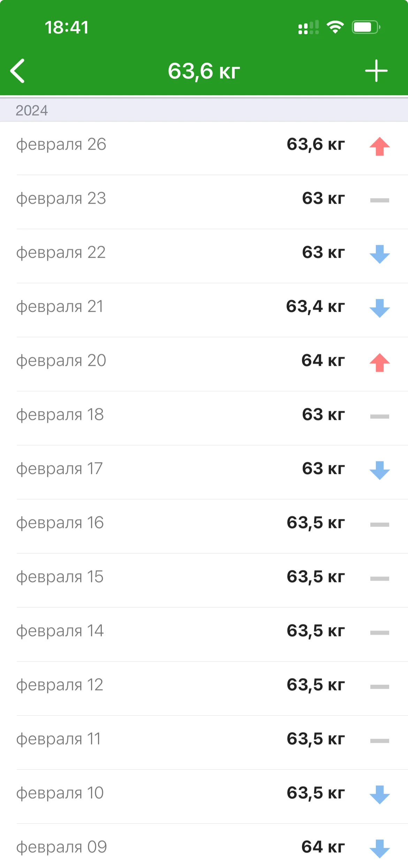Screen dimensions: 408x868
Task: Tap the back arrow in header
Action: (x=18, y=71)
